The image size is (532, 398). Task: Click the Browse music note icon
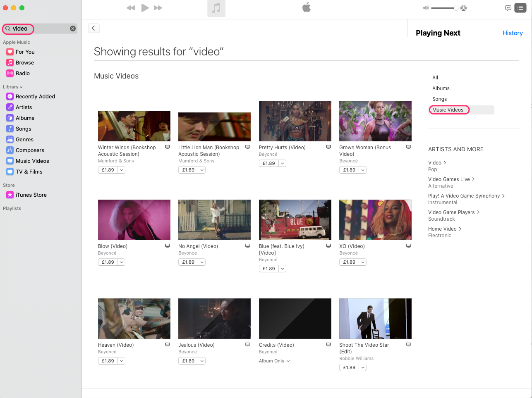10,62
